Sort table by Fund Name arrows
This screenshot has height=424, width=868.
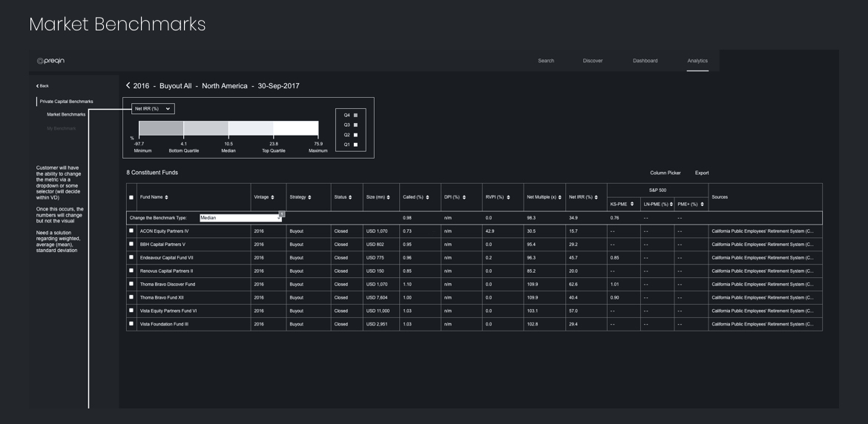tap(166, 197)
